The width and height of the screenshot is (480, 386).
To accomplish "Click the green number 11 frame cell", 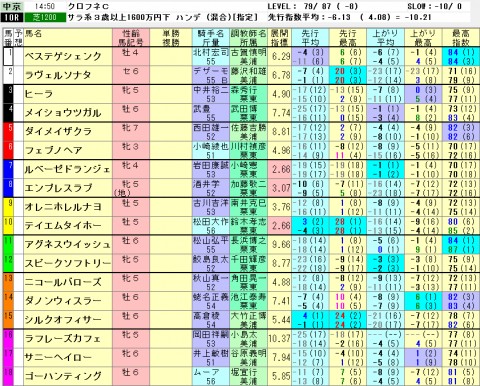I will point(8,244).
